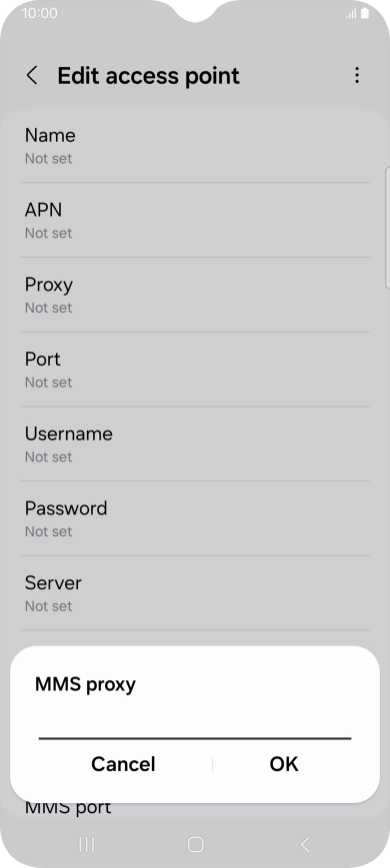Tap the system back navigation arrow
The height and width of the screenshot is (868, 390).
pos(305,844)
